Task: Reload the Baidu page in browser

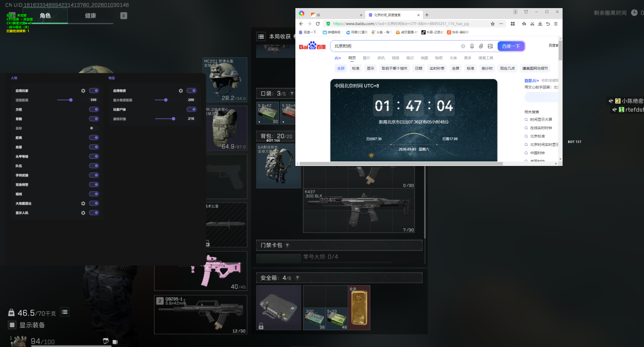Action: click(x=317, y=24)
